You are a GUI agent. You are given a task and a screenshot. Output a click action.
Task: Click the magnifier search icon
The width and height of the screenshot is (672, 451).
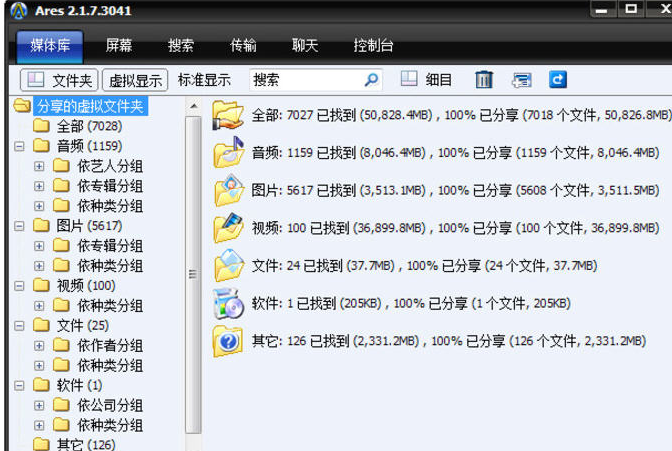coord(371,80)
